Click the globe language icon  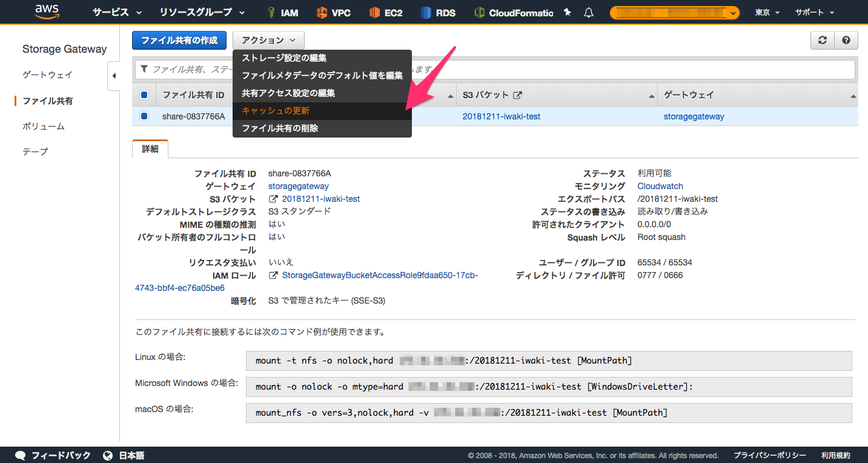click(x=108, y=455)
